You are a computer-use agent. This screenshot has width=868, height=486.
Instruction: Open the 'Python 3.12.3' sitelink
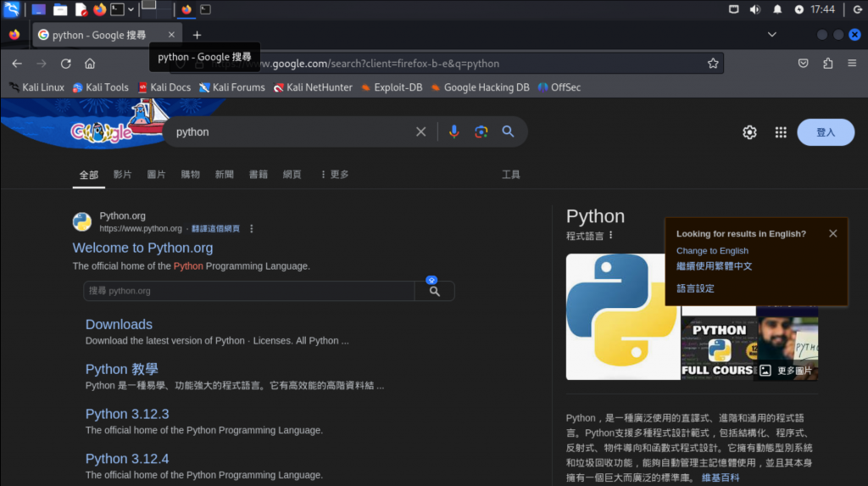tap(127, 414)
